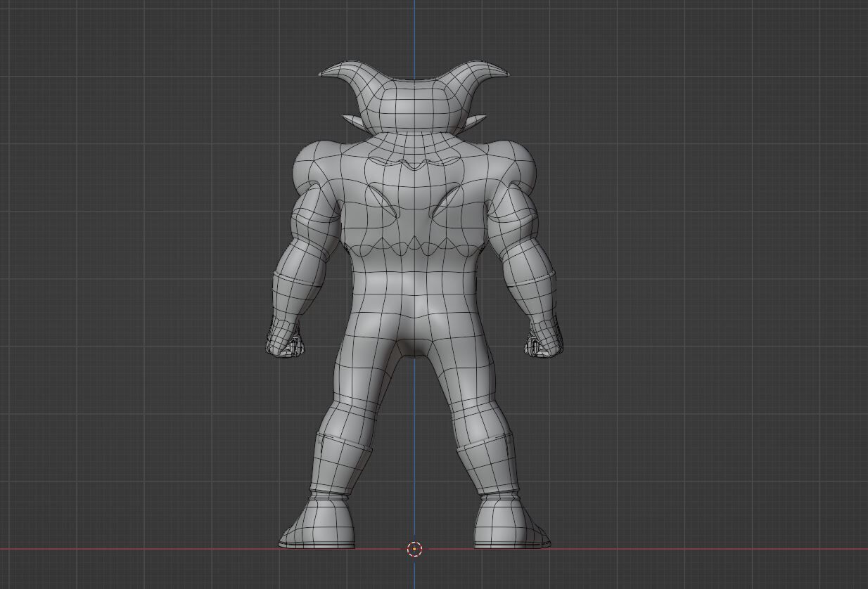This screenshot has width=868, height=589.
Task: Click the tip of the character's left horn
Action: [x=323, y=73]
